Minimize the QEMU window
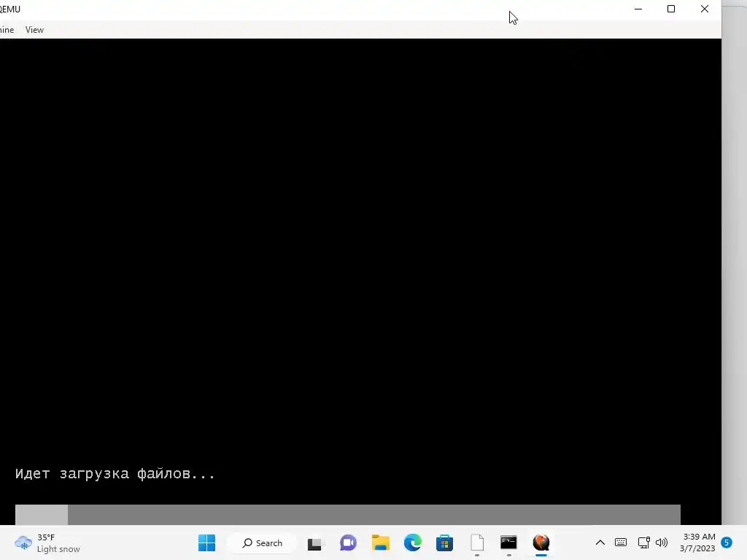 [638, 9]
